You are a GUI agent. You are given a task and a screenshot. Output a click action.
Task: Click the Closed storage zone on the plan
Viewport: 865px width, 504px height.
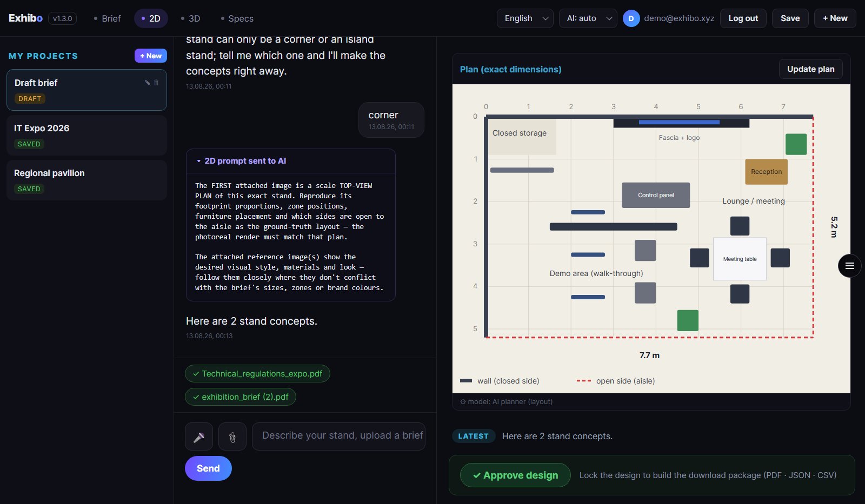[x=521, y=136]
